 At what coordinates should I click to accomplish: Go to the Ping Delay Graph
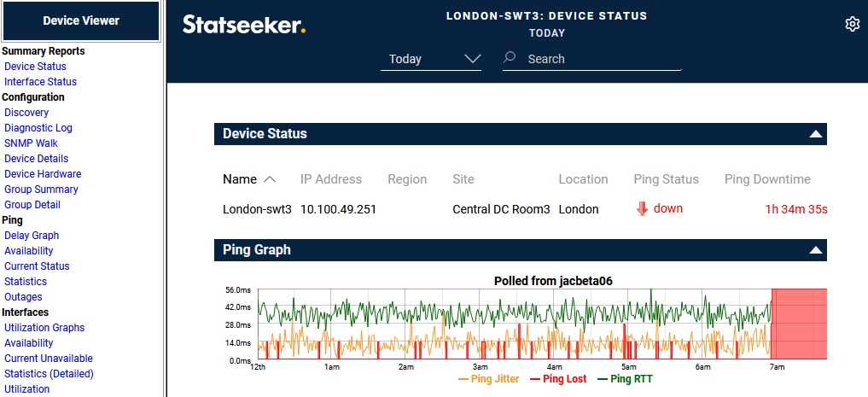(x=32, y=236)
